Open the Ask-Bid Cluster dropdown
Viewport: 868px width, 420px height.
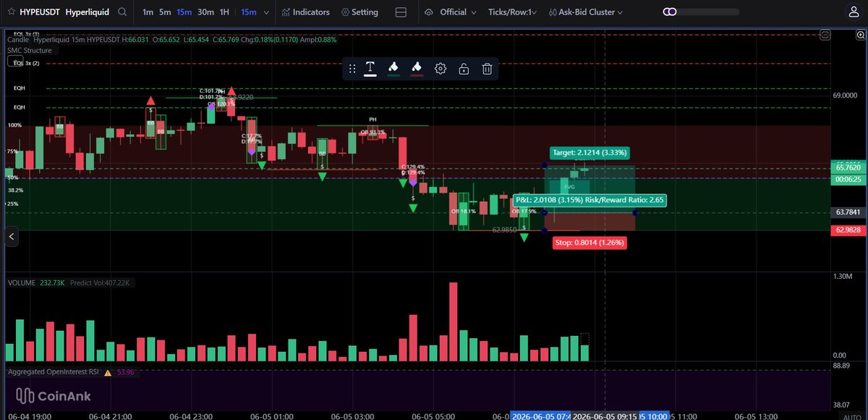(x=586, y=12)
